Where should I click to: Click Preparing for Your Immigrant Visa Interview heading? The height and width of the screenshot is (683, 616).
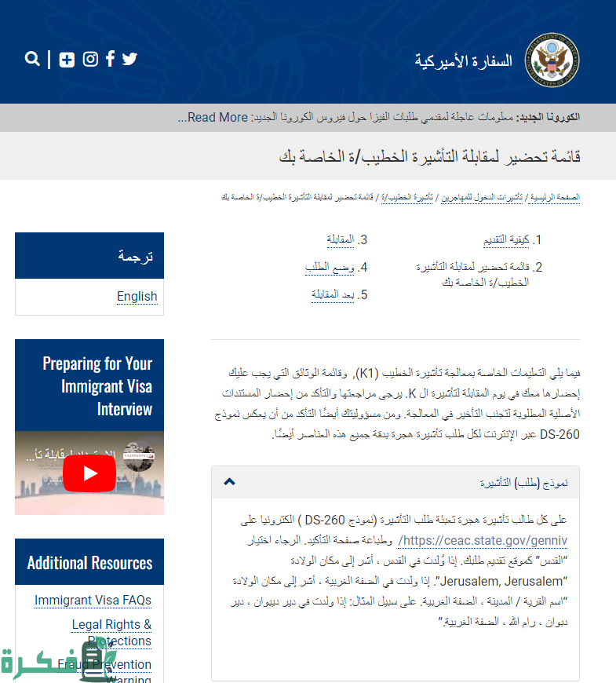click(x=97, y=386)
